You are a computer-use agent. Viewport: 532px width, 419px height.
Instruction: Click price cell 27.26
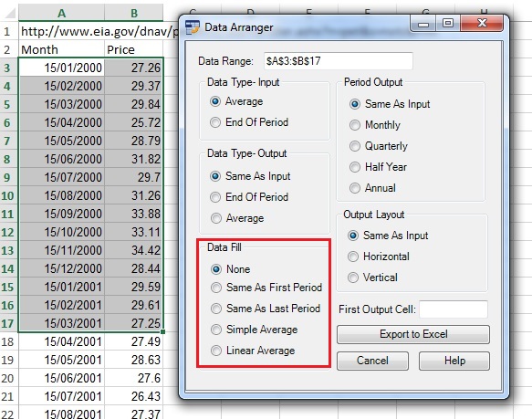point(134,68)
